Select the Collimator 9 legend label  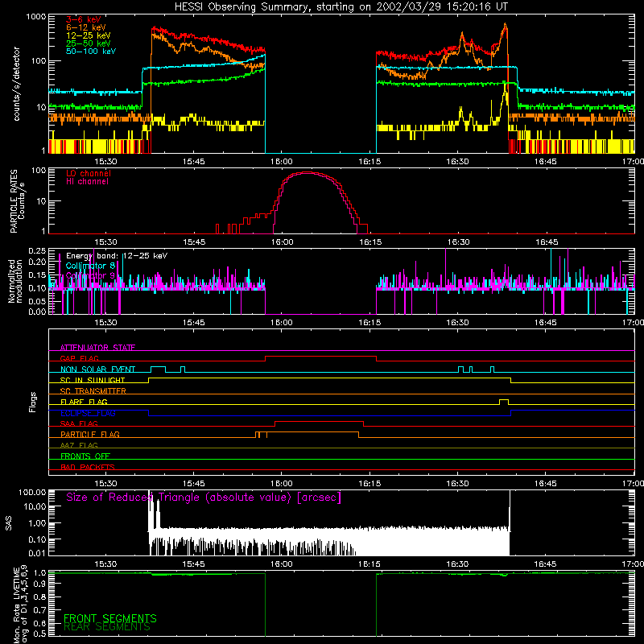90,275
